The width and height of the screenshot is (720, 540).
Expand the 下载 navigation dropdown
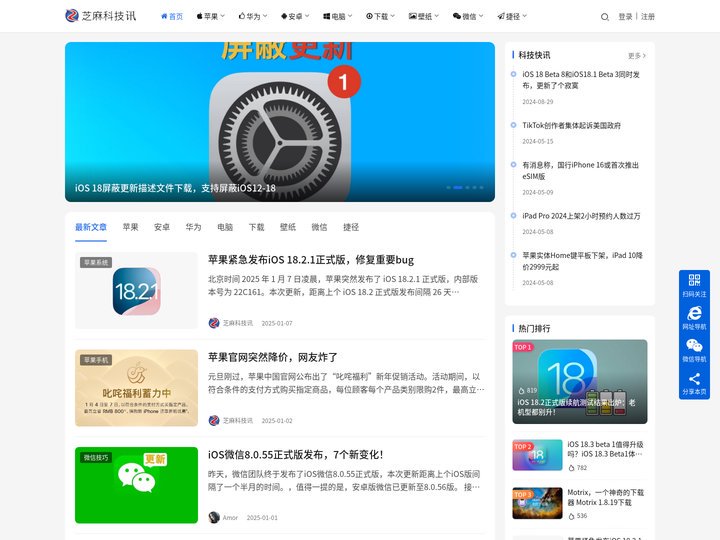[380, 17]
